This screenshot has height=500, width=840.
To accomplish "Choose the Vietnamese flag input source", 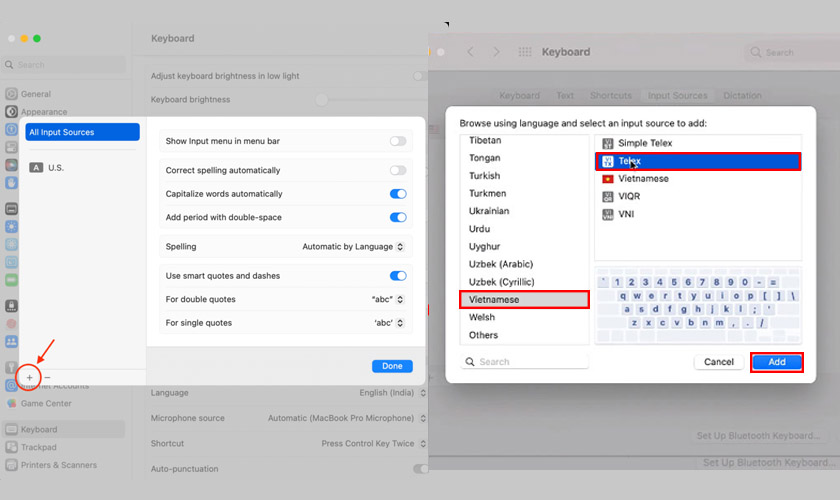I will [698, 178].
